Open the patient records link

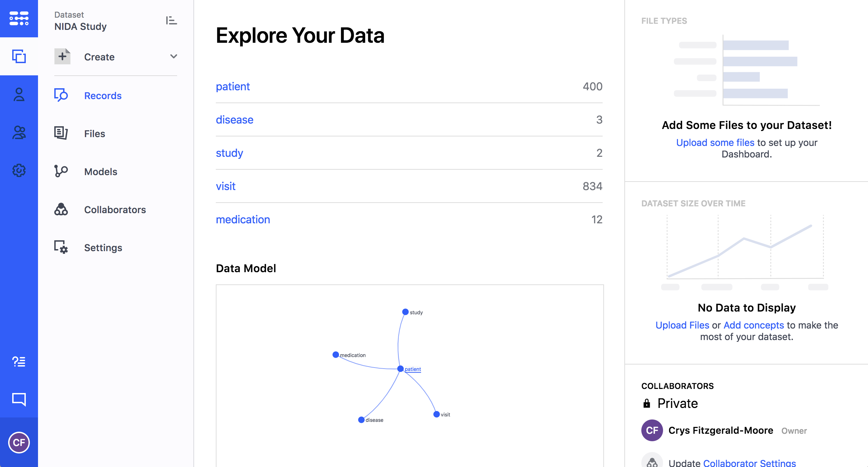point(233,87)
